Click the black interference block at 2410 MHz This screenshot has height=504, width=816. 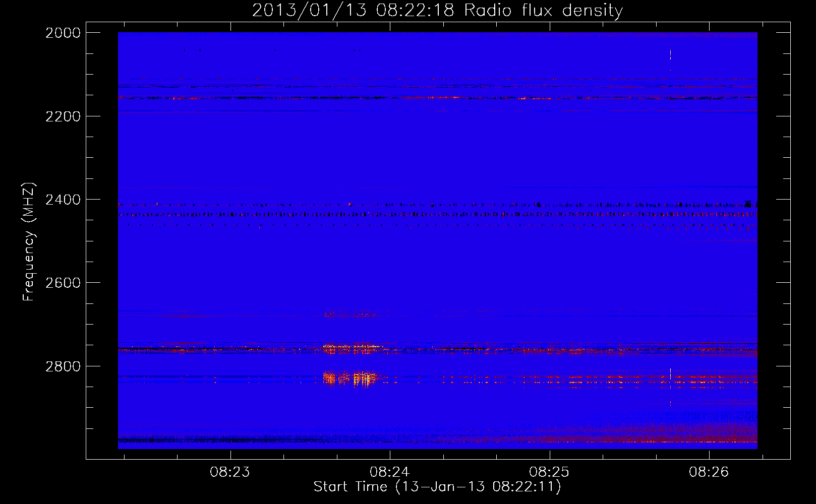coord(748,204)
